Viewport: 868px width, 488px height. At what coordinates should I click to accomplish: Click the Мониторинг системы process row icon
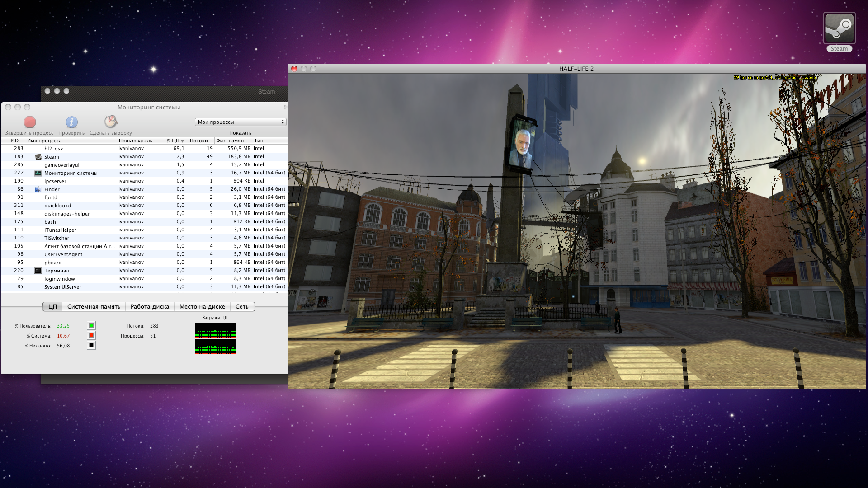pos(38,173)
